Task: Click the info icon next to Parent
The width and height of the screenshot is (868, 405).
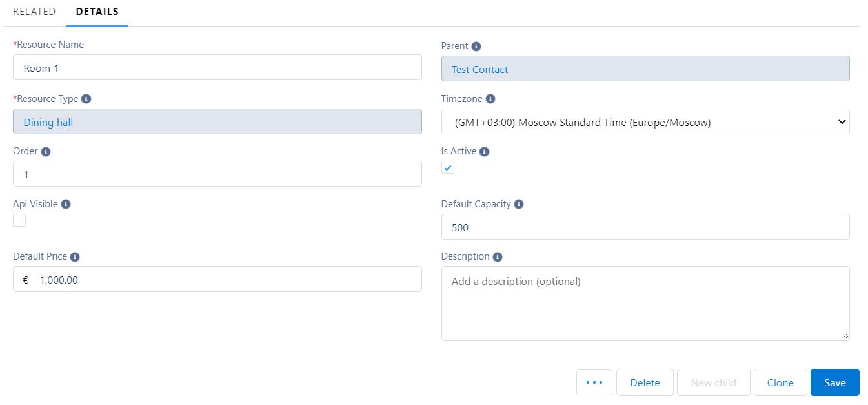Action: pos(476,47)
